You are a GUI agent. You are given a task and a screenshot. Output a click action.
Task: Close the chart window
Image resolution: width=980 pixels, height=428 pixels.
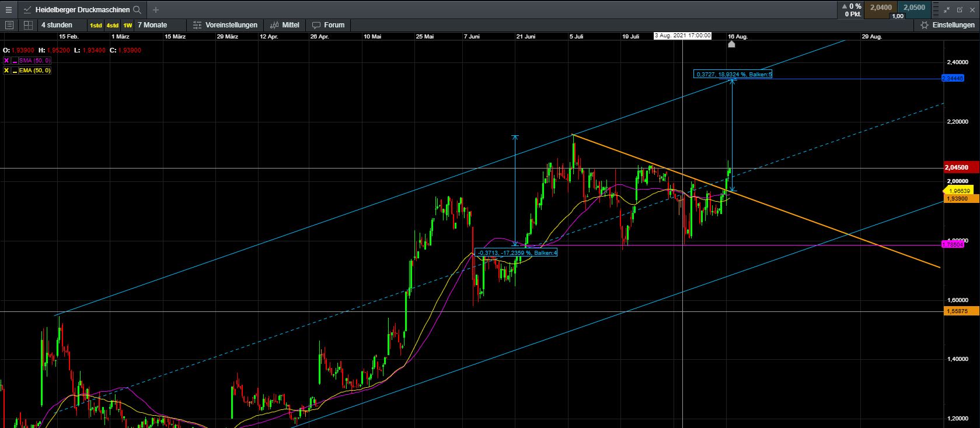(x=972, y=9)
